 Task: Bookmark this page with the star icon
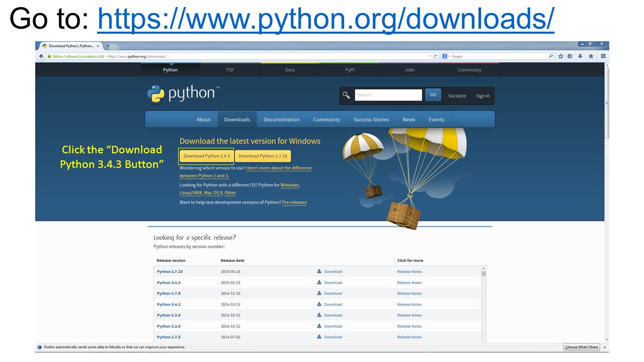[560, 56]
